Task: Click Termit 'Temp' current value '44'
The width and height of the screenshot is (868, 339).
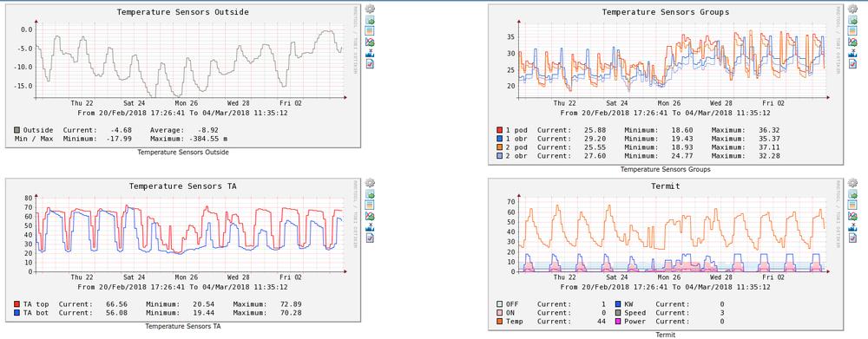Action: (x=601, y=322)
